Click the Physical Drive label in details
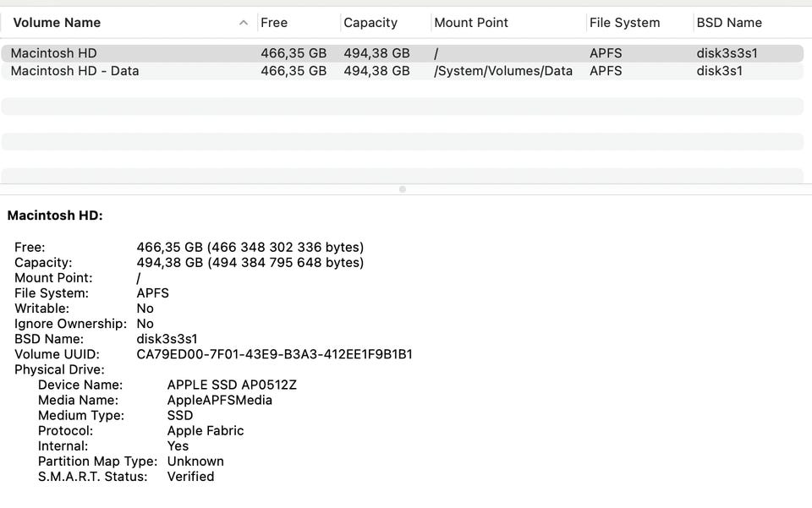The width and height of the screenshot is (812, 508). 59,369
